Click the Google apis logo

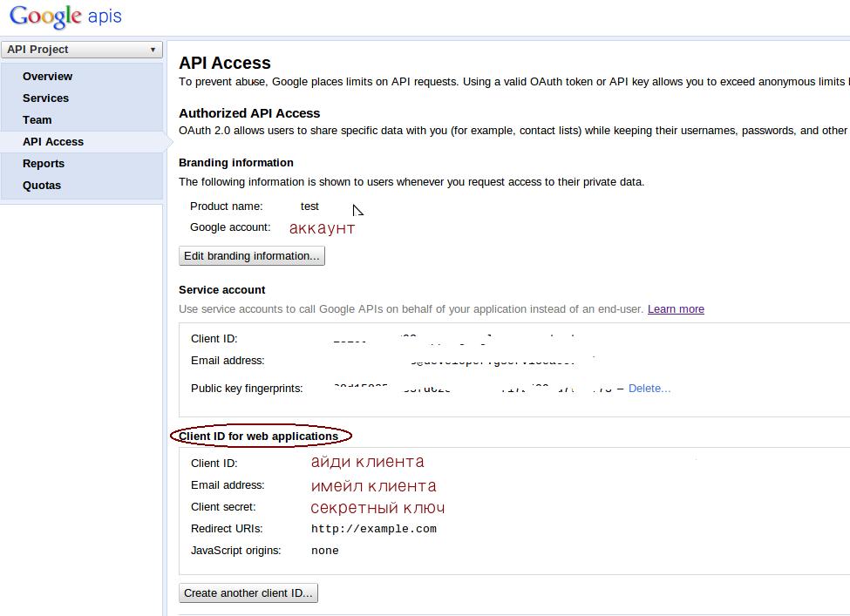coord(65,17)
